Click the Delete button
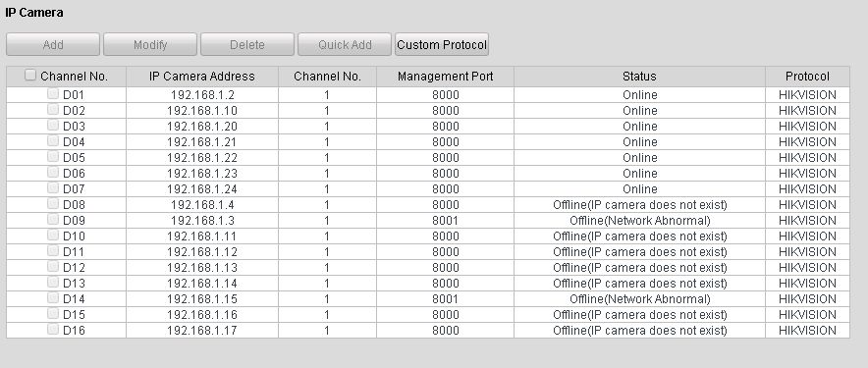Viewport: 868px width, 368px height. (247, 45)
